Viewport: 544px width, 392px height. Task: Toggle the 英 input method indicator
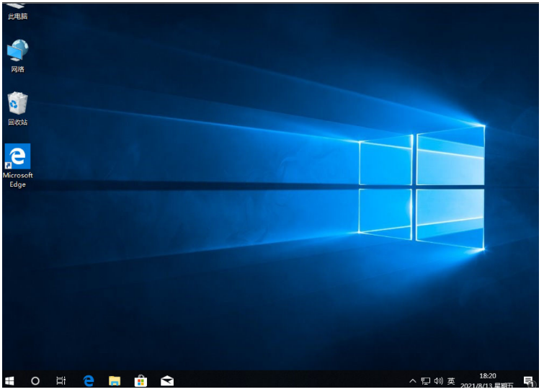pos(451,380)
